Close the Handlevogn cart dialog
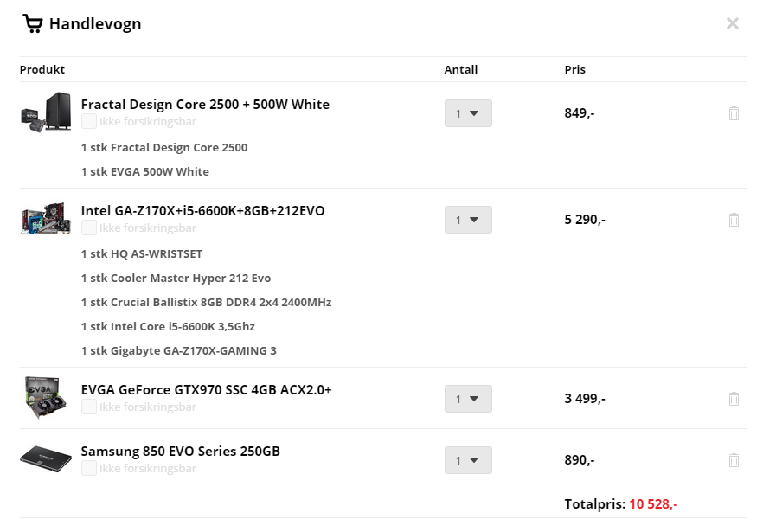 click(733, 23)
